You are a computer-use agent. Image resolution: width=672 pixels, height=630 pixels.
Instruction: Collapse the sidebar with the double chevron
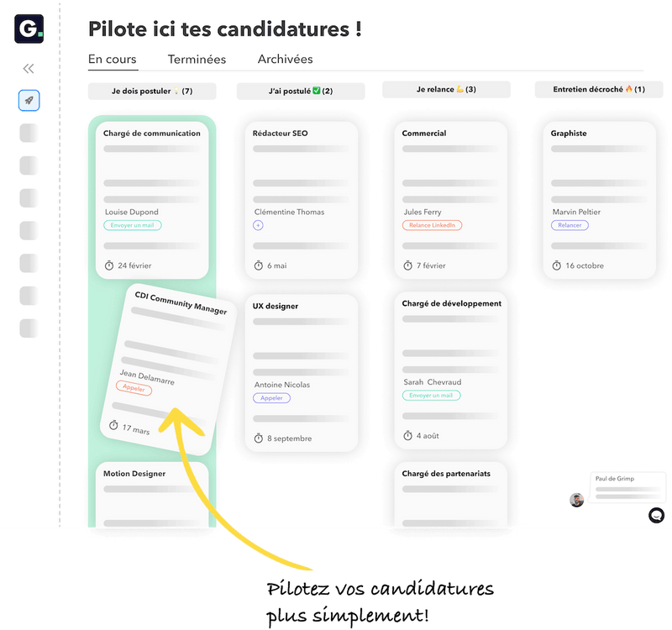coord(29,69)
